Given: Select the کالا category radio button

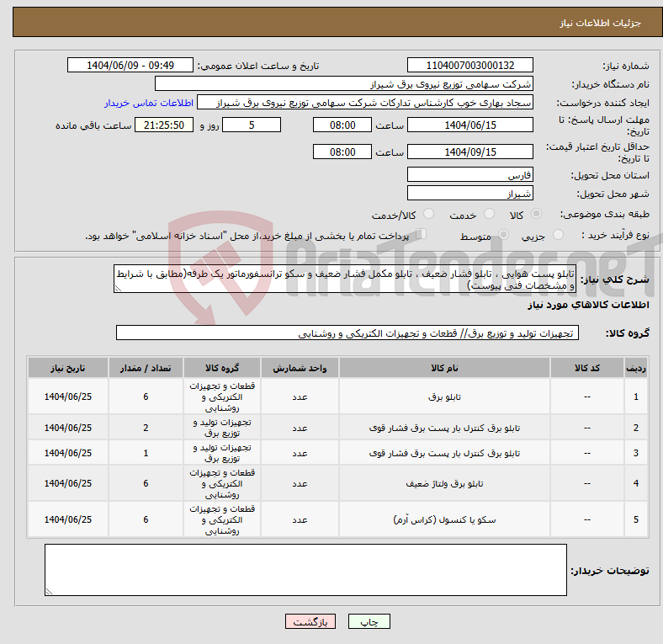Looking at the screenshot, I should click(536, 214).
